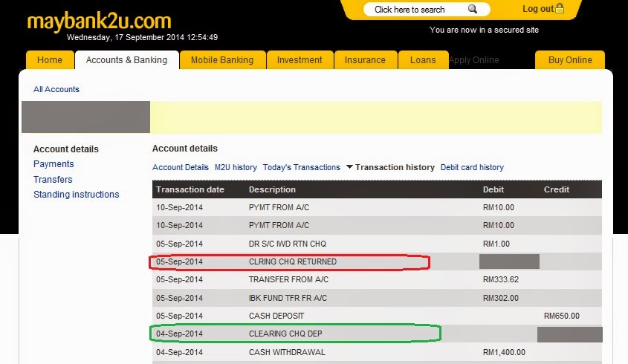Select the Transaction history label
Image resolution: width=628 pixels, height=364 pixels.
pyautogui.click(x=395, y=167)
